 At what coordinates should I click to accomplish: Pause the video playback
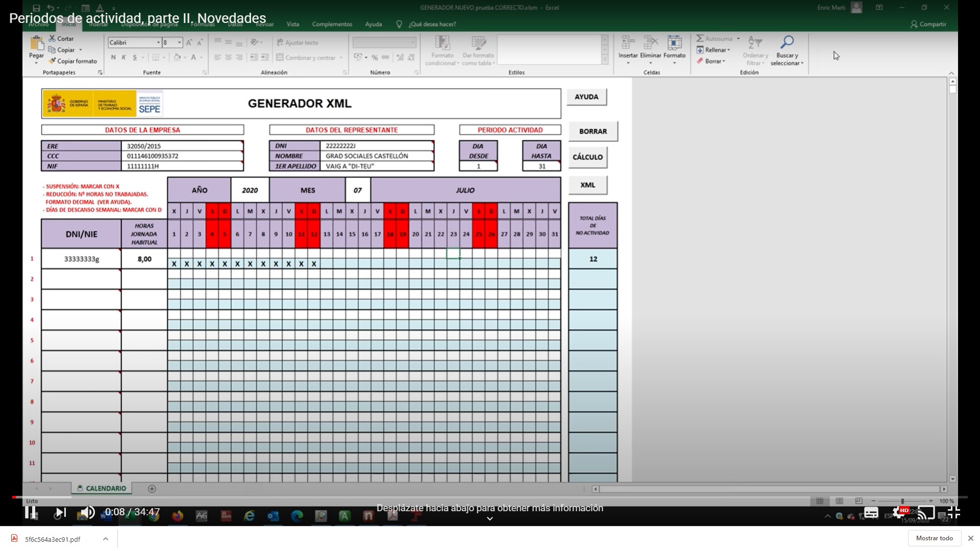coord(30,512)
